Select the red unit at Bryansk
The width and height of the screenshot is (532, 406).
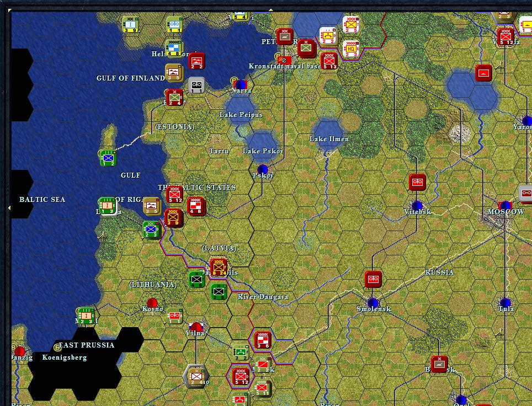(x=439, y=364)
